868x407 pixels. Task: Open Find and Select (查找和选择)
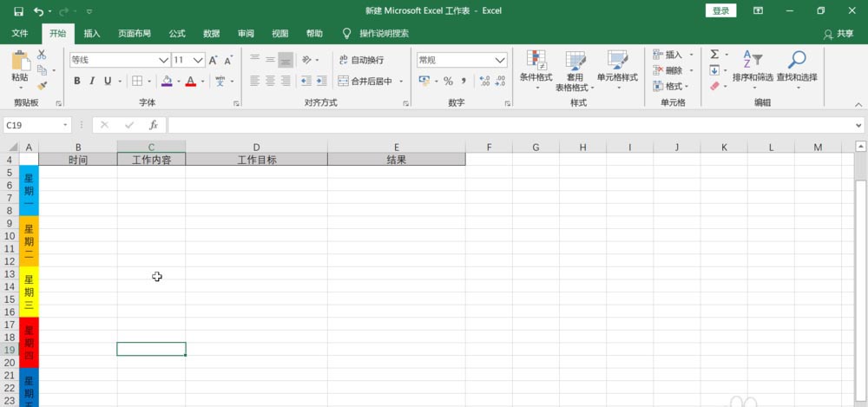(x=797, y=70)
